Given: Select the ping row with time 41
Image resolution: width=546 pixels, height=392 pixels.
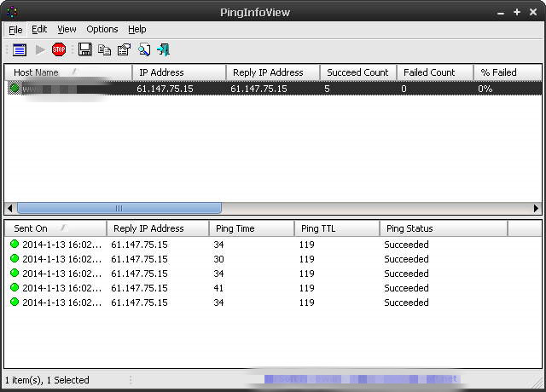Looking at the screenshot, I should pos(273,288).
